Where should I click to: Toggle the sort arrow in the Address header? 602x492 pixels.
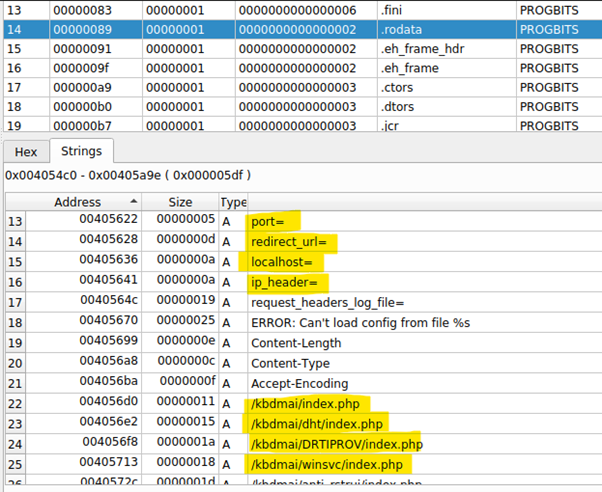pyautogui.click(x=132, y=201)
